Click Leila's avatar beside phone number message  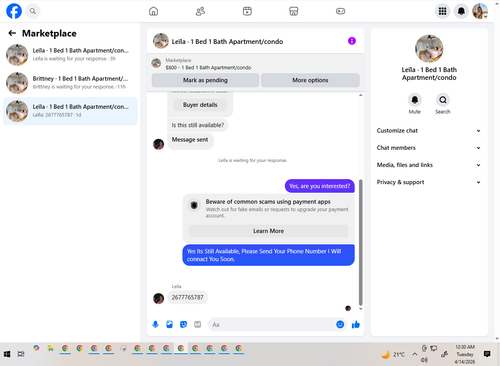click(158, 298)
